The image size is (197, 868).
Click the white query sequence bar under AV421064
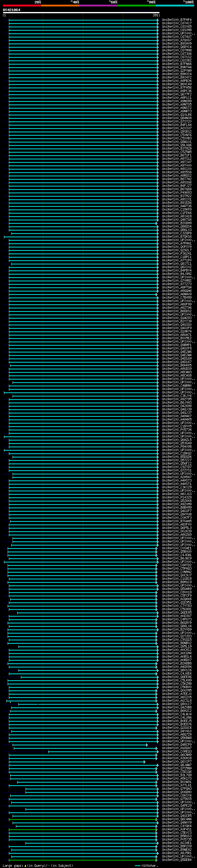(81, 12)
